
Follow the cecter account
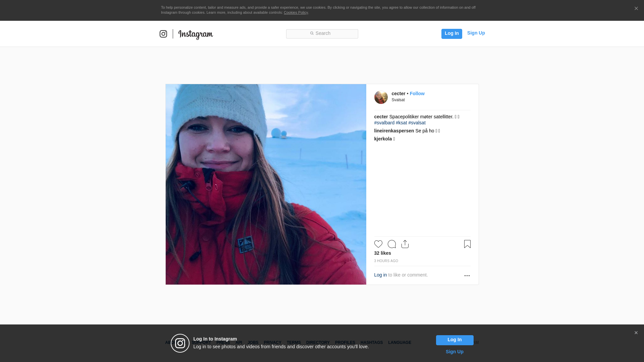417,94
